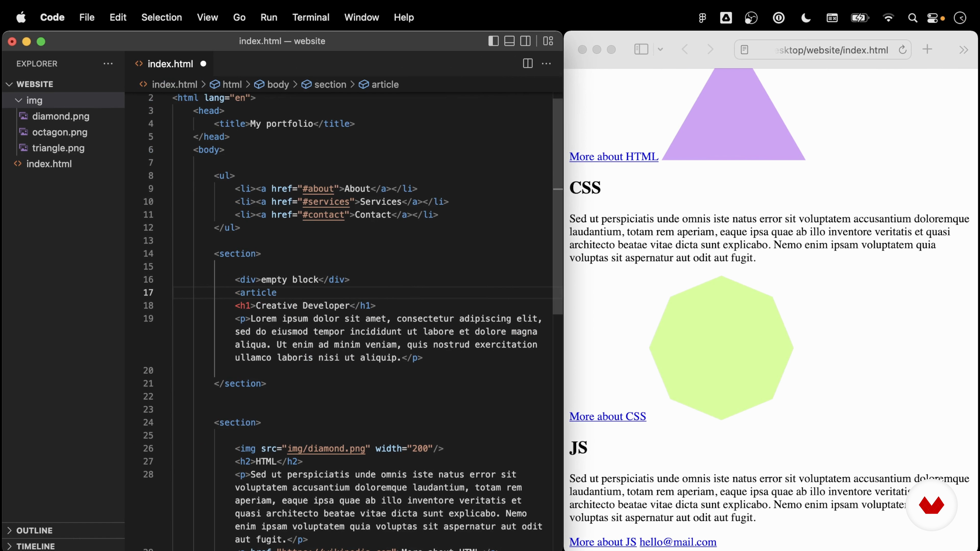Click Safari back button
980x551 pixels.
point(685,49)
